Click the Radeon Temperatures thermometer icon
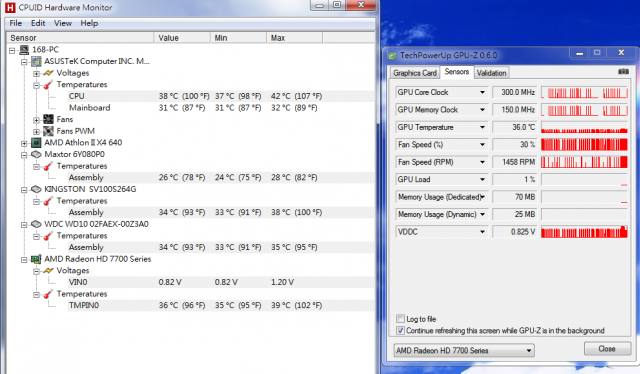Viewport: 640px width, 374px height. pos(48,294)
